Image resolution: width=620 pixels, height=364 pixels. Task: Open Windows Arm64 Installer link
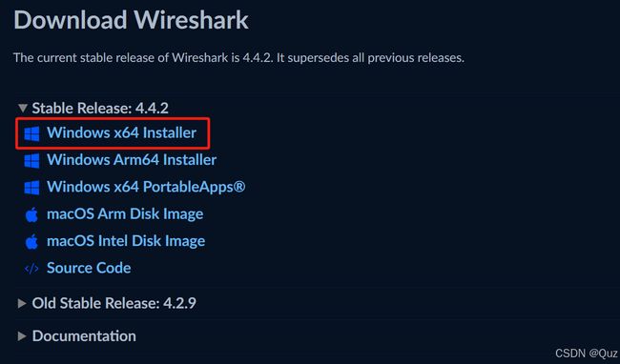coord(132,160)
